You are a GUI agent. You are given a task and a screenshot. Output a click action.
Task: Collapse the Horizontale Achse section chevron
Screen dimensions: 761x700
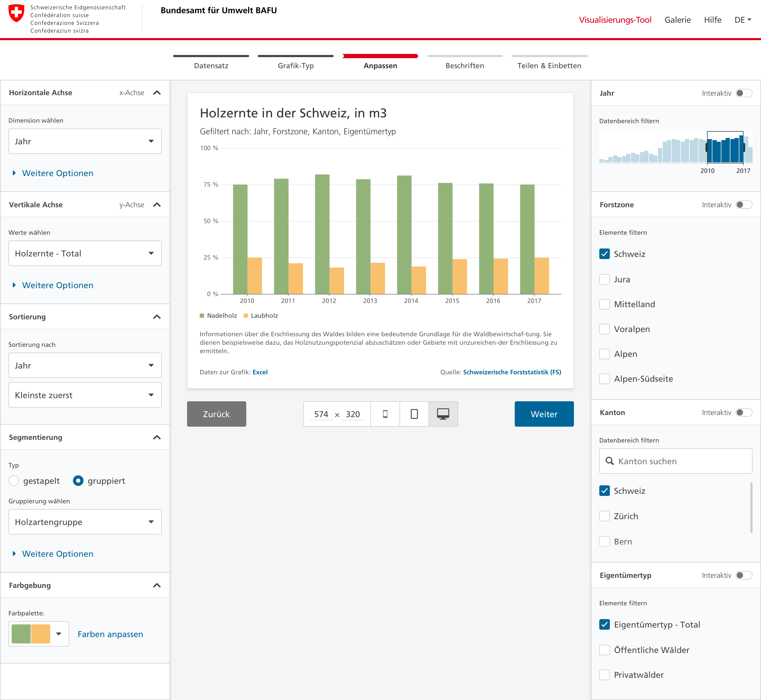pos(157,93)
